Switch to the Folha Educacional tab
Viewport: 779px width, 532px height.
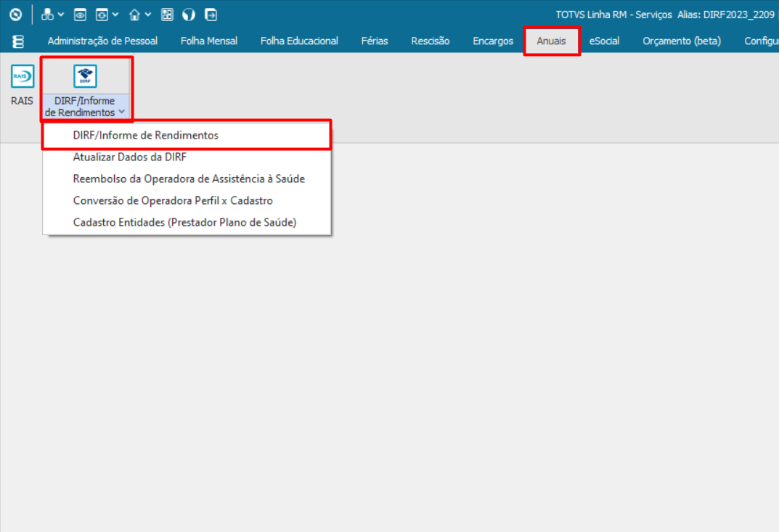click(x=299, y=41)
